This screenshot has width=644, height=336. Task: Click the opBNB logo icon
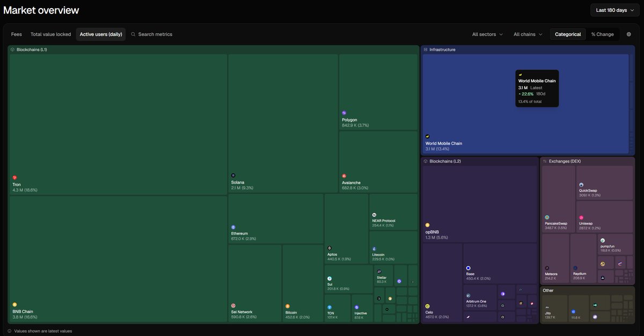coord(428,225)
